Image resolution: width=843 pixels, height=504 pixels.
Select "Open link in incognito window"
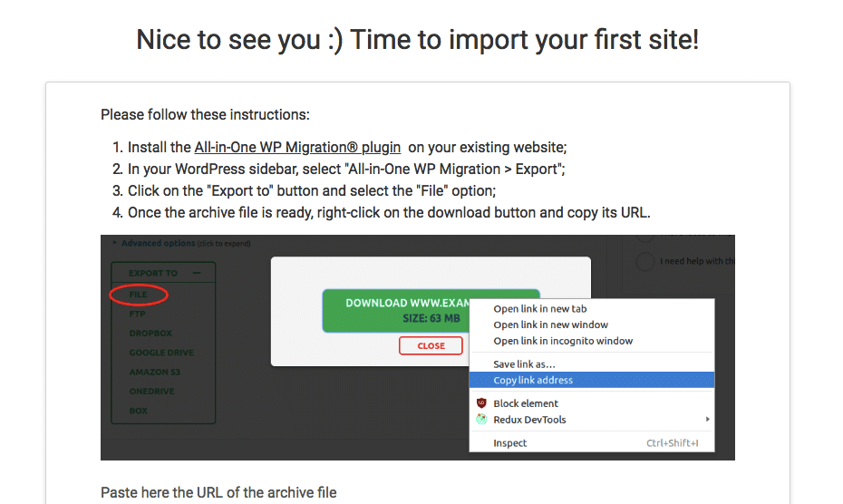click(563, 341)
